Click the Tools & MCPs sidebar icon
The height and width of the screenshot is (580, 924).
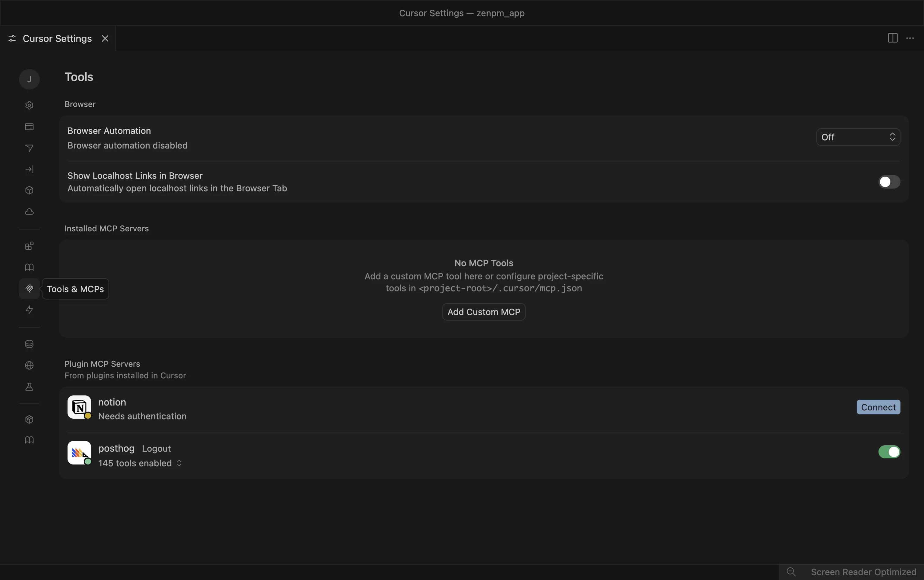click(29, 288)
